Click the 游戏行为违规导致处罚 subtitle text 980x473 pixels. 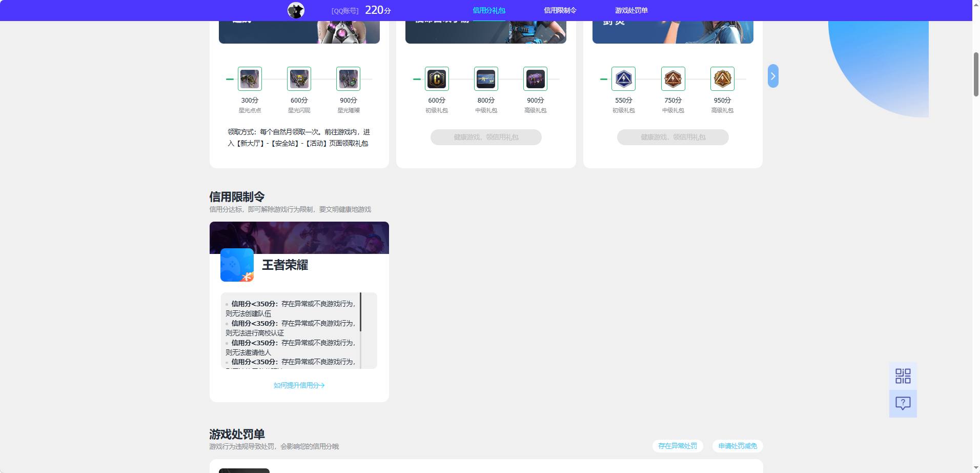(x=274, y=446)
